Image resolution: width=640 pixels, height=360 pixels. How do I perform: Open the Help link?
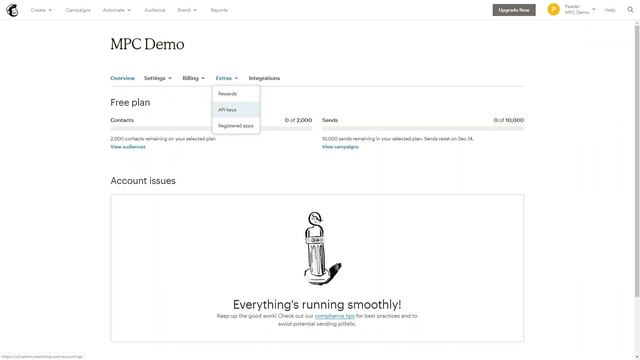point(610,10)
